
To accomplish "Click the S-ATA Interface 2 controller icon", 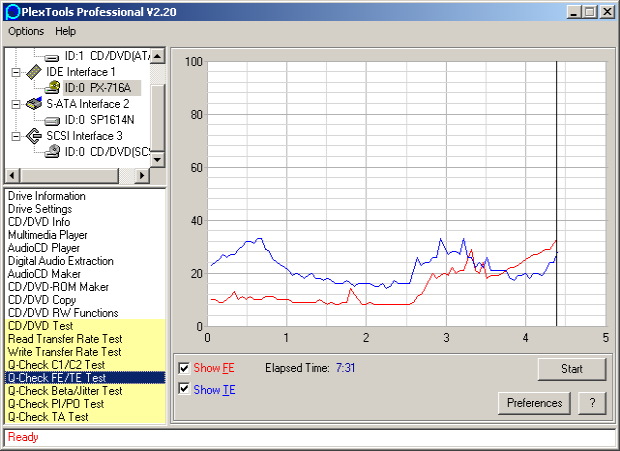I will [x=34, y=104].
